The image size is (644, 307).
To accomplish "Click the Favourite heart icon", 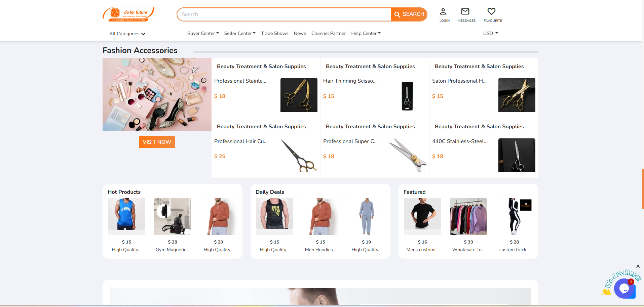I will point(491,12).
